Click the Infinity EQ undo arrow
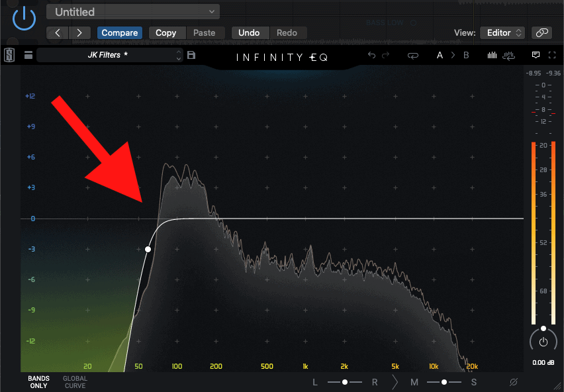Image resolution: width=564 pixels, height=392 pixels. pyautogui.click(x=372, y=55)
